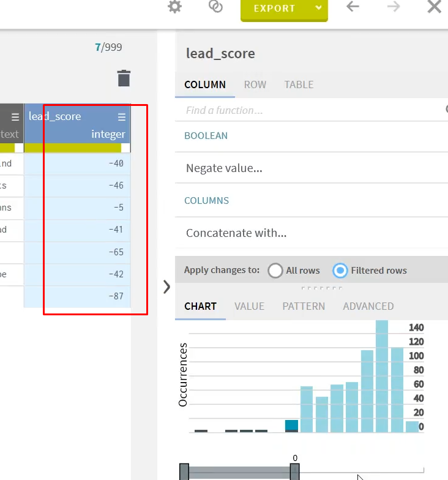Focus the Find a function search field

click(312, 110)
